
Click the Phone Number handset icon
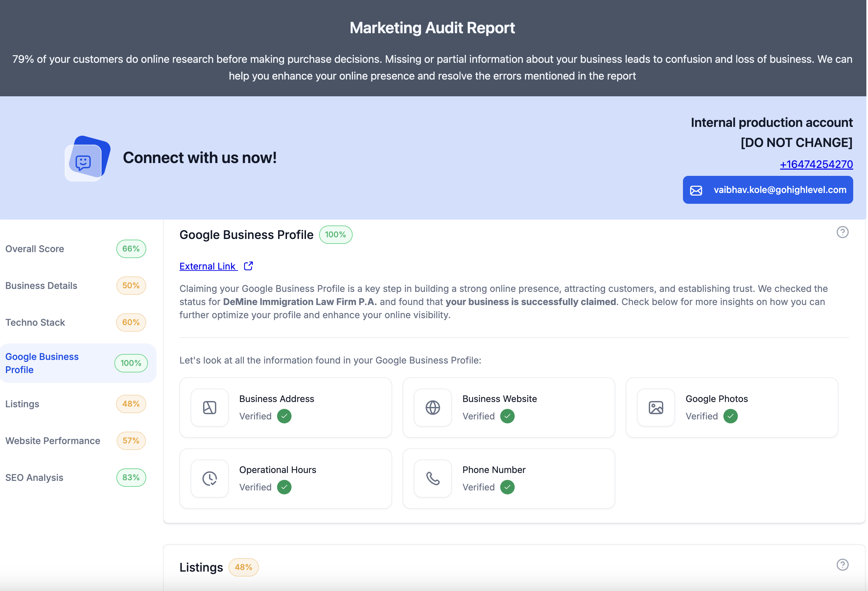click(x=433, y=478)
